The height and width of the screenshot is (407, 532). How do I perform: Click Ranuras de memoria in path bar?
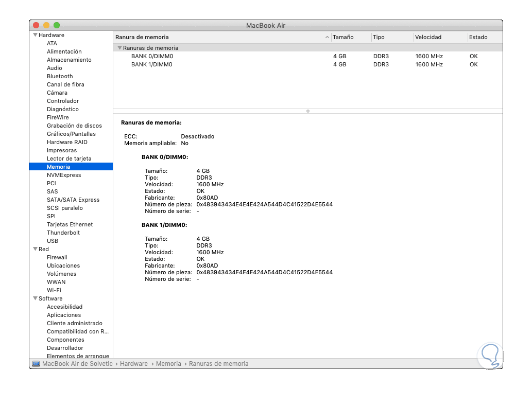point(218,364)
